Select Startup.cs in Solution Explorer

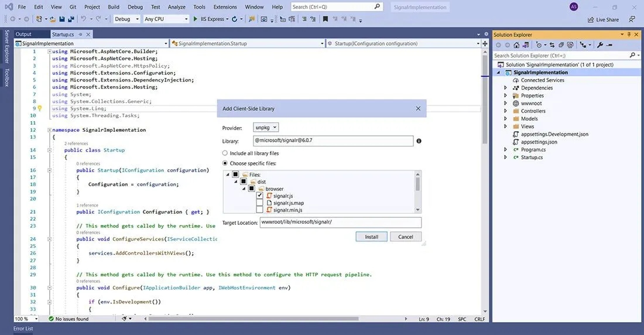click(x=532, y=158)
